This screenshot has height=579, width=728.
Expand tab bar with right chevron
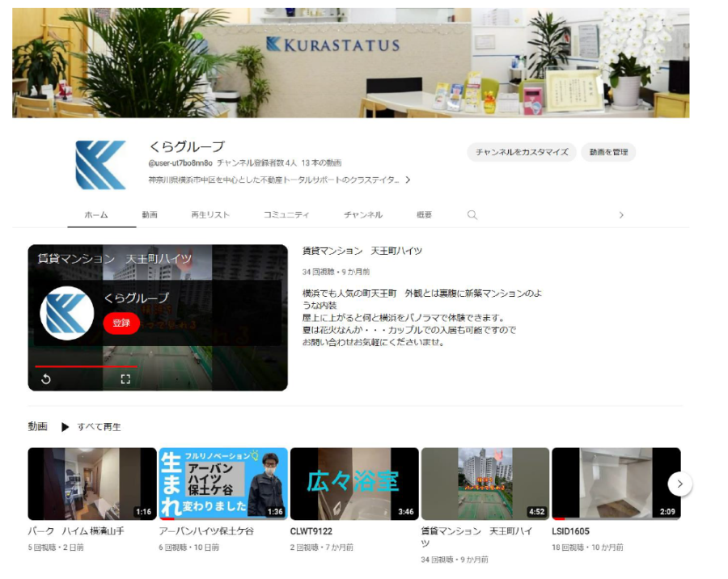tap(621, 215)
